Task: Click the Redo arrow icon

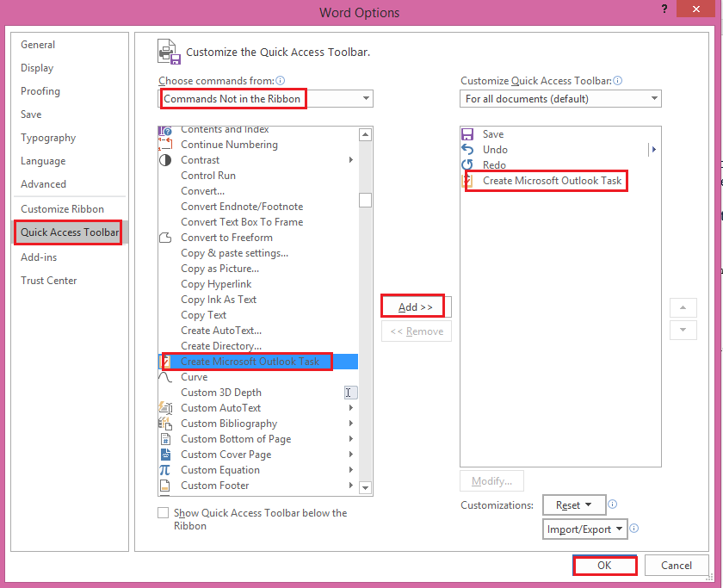Action: 467,164
